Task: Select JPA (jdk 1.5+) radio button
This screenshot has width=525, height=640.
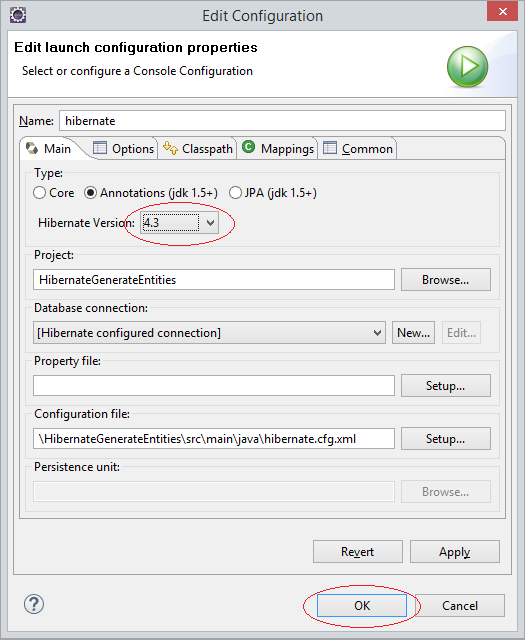Action: (x=235, y=193)
